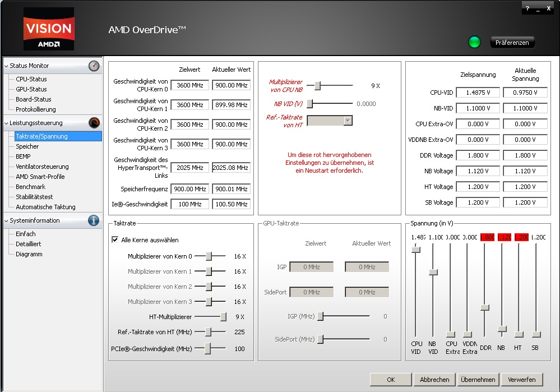This screenshot has width=560, height=392.
Task: Click Ref.-Taktrate von HT (MHz) slider
Action: 208,332
